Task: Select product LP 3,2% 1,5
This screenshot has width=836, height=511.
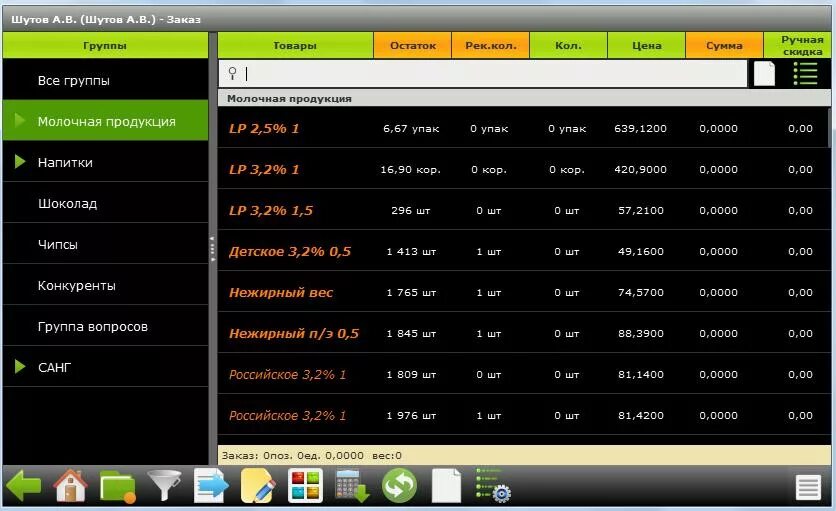Action: click(x=271, y=211)
